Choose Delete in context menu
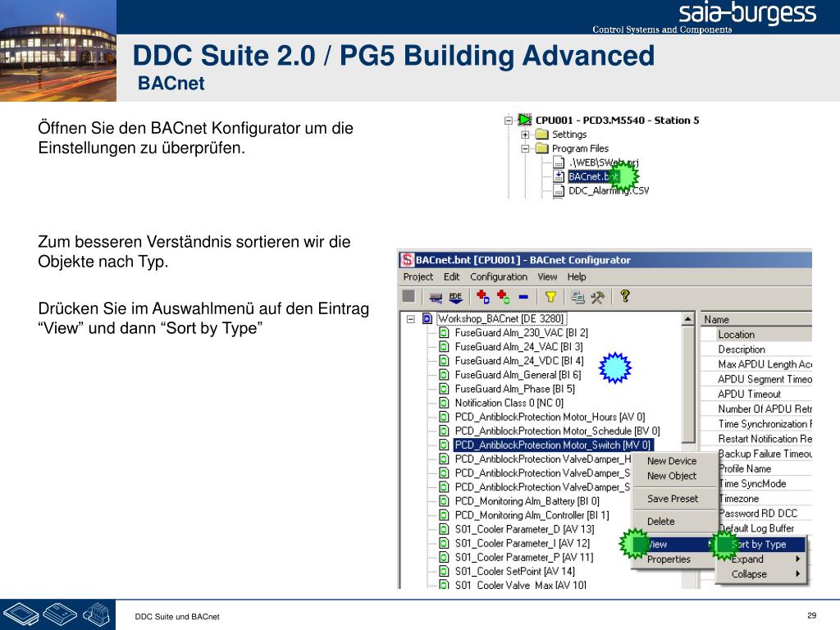This screenshot has width=840, height=630. point(660,521)
